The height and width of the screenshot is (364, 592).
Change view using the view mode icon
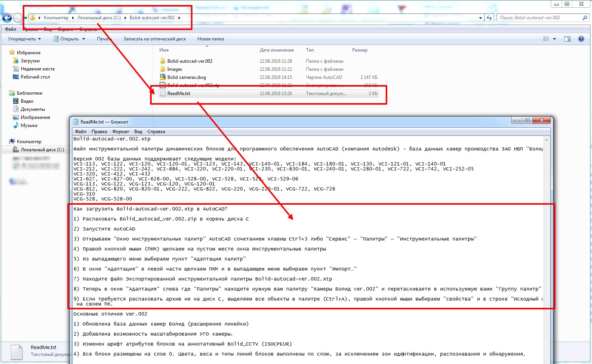click(x=546, y=39)
